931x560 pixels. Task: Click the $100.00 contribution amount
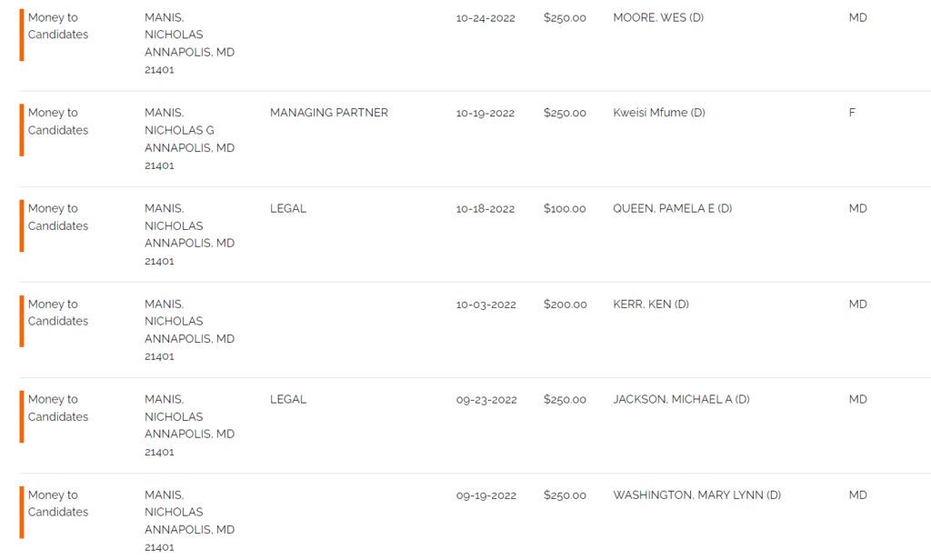pos(564,208)
